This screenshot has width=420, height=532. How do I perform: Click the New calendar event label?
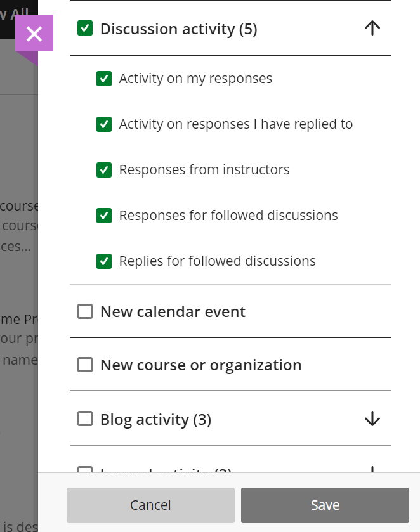pos(172,311)
